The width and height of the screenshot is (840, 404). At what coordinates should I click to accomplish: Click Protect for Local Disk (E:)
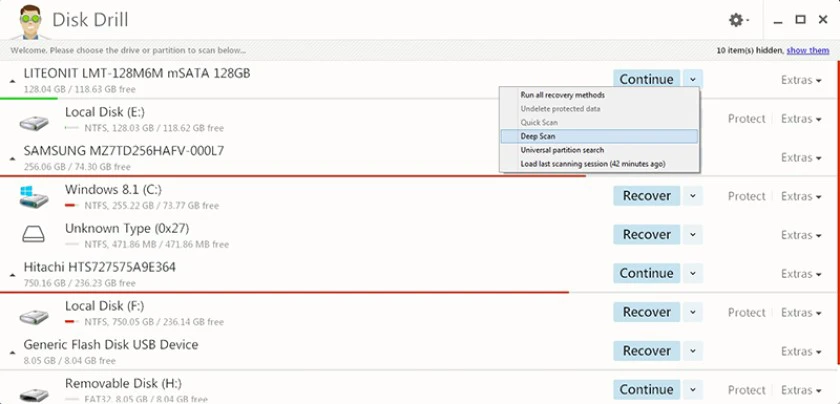click(746, 119)
